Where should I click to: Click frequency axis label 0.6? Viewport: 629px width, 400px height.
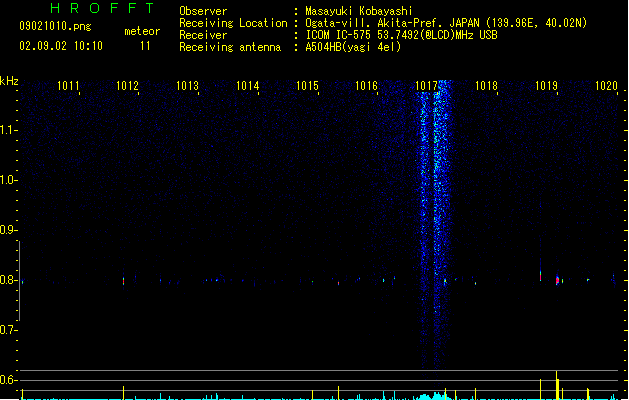coord(8,380)
